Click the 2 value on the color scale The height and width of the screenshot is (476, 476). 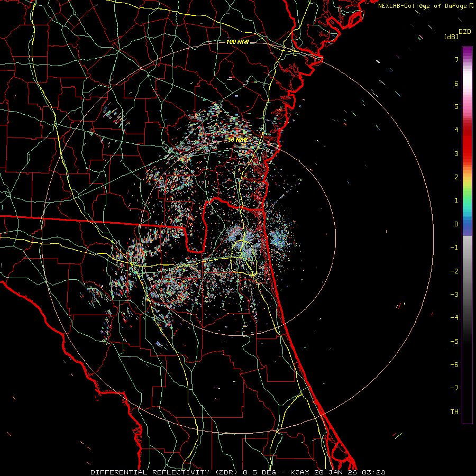coord(456,177)
